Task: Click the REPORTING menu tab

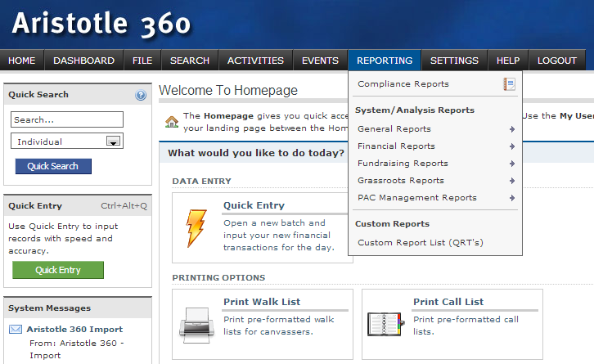Action: 385,61
